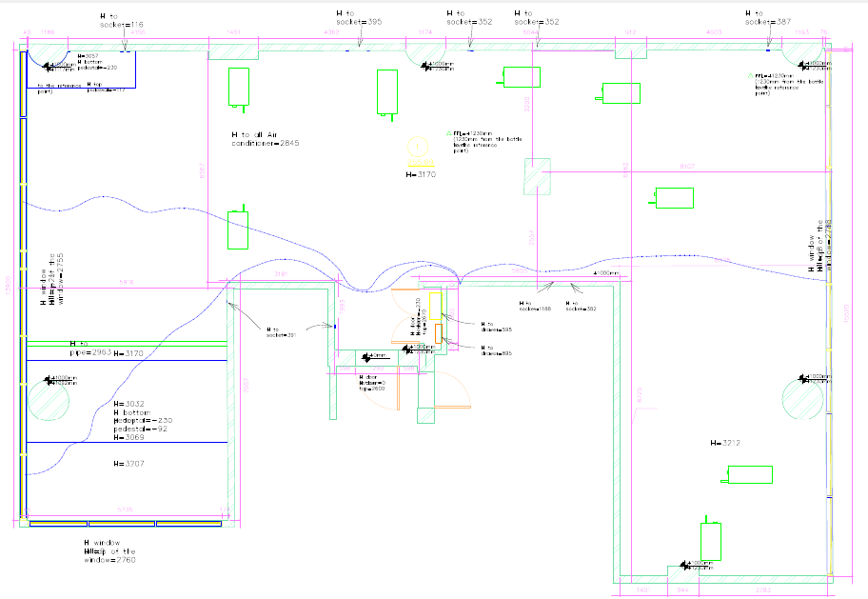Click the ±40mm level marker near the center

point(366,357)
